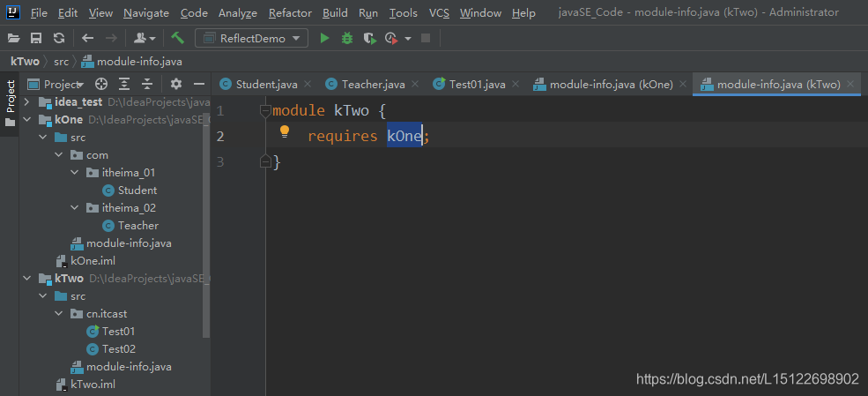The image size is (868, 396).
Task: Click the yellow lightbulb intention icon
Action: tap(285, 131)
